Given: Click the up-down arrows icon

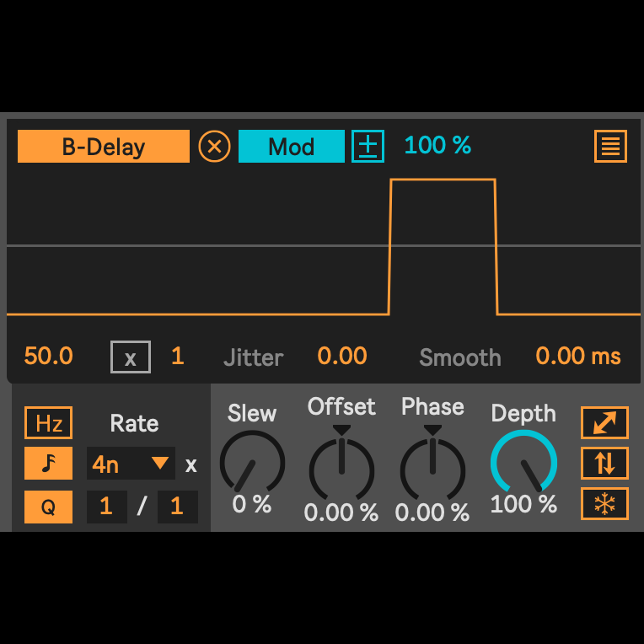Looking at the screenshot, I should [604, 464].
